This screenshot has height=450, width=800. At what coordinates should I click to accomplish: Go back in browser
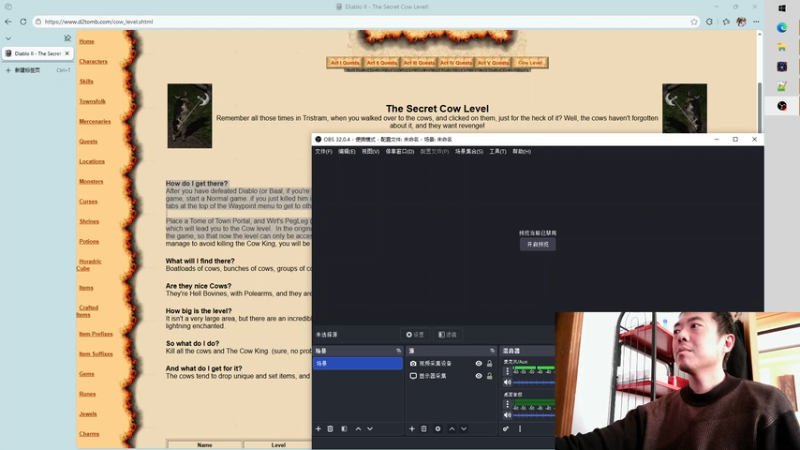pyautogui.click(x=8, y=21)
